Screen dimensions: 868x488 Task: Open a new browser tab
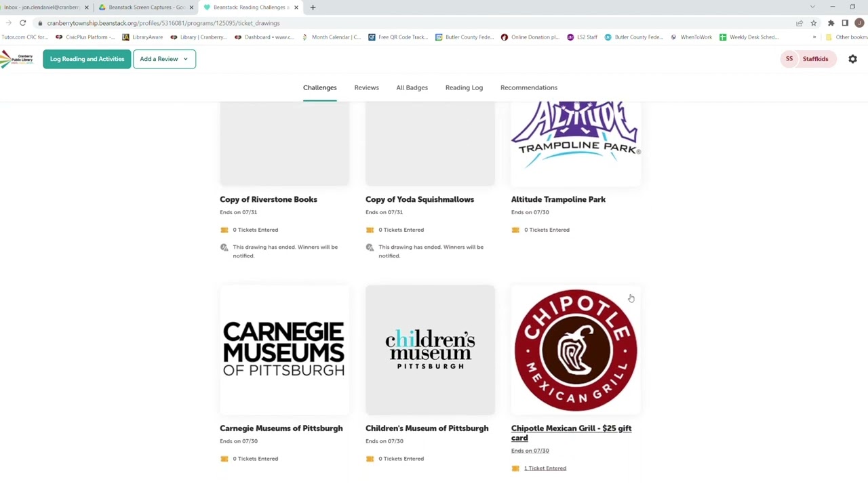[313, 7]
